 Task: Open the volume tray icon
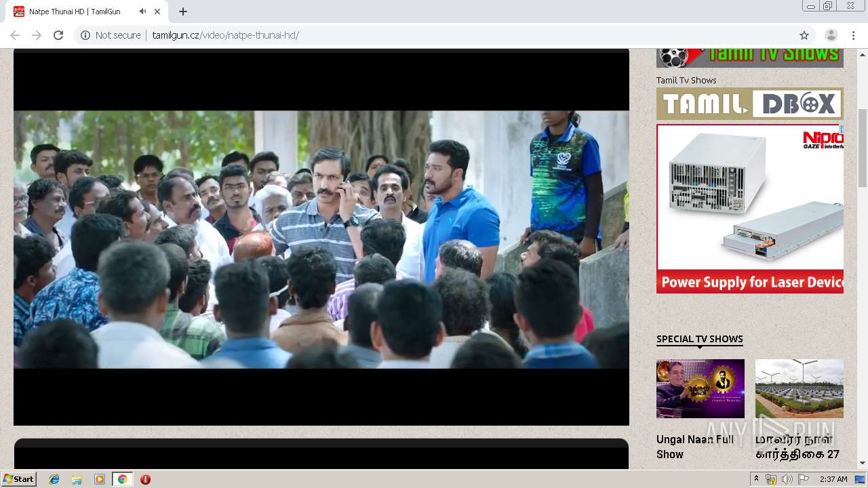point(787,479)
